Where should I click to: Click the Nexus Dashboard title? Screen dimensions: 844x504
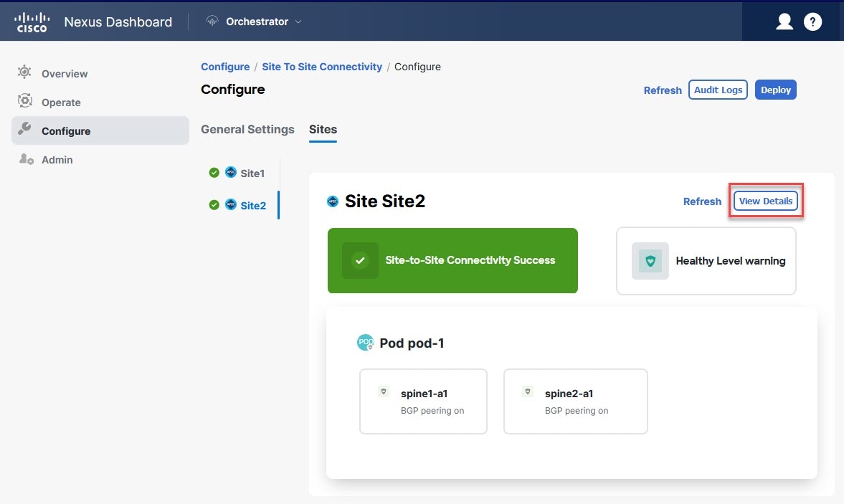pos(118,22)
